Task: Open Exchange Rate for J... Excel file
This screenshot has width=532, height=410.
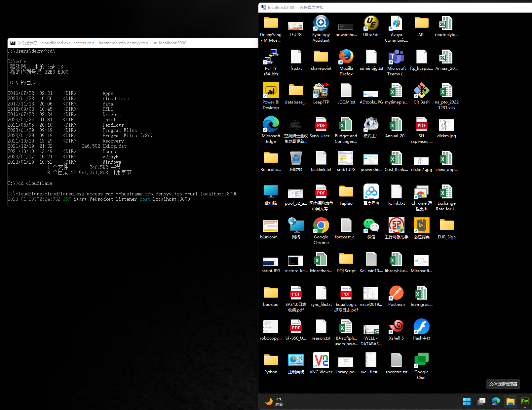Action: [x=446, y=197]
